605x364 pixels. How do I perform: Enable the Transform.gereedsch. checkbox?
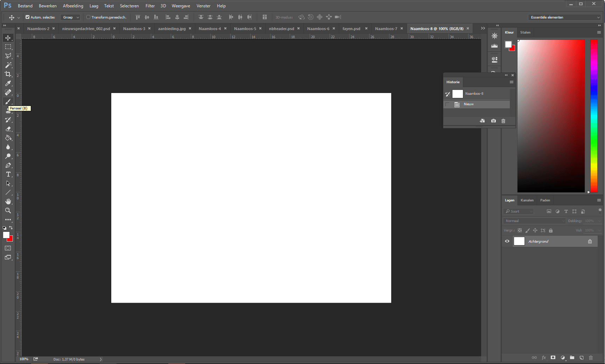(88, 17)
